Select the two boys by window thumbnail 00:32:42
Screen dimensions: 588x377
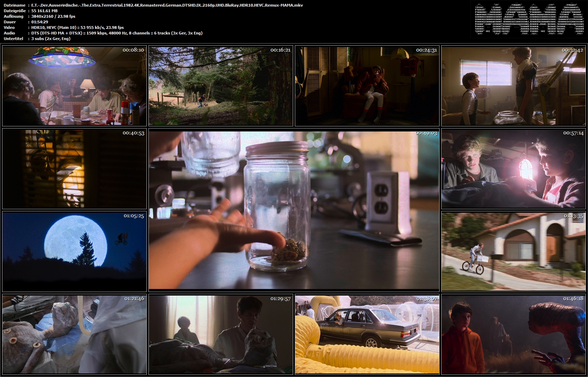tap(513, 86)
